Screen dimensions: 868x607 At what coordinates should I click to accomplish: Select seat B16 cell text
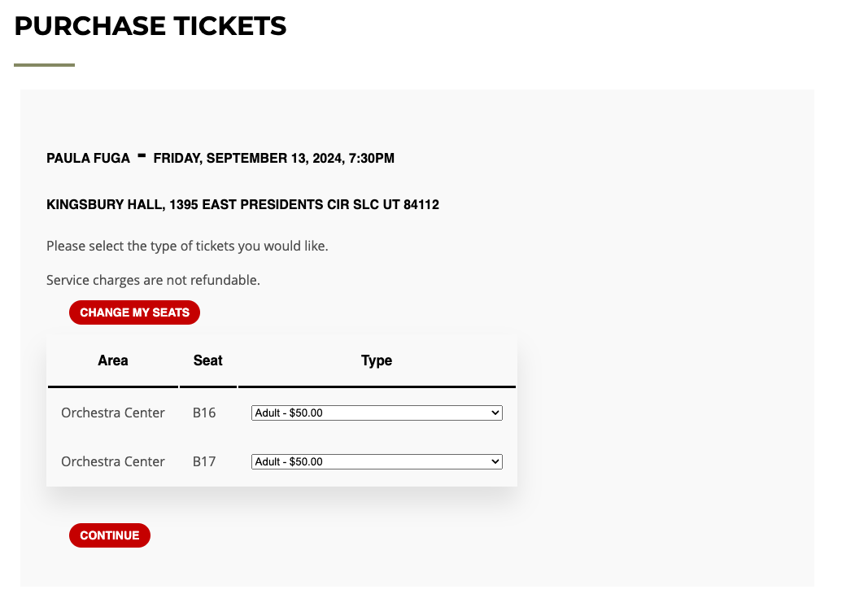pyautogui.click(x=204, y=413)
